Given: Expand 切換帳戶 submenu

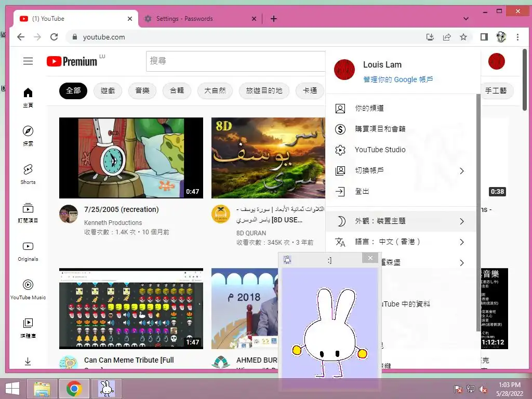Looking at the screenshot, I should pos(401,170).
